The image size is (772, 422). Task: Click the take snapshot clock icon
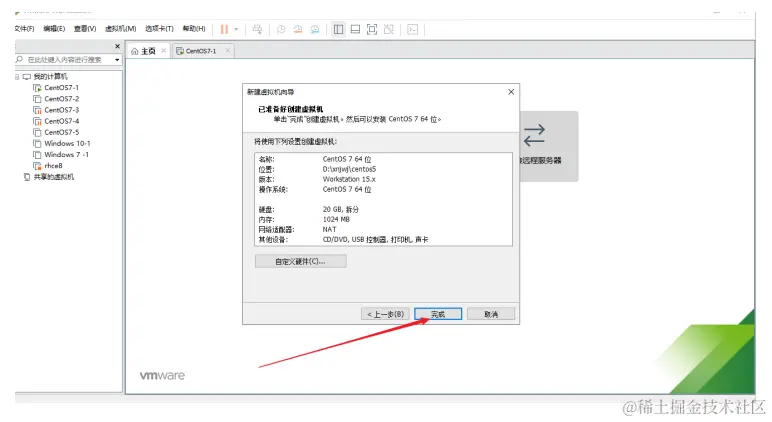[281, 30]
